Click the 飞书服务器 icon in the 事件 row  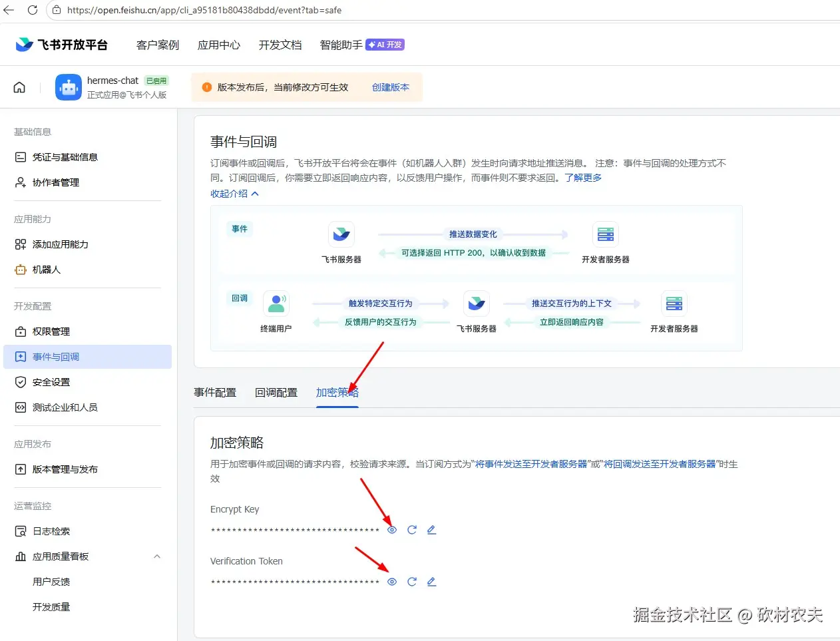click(x=341, y=234)
